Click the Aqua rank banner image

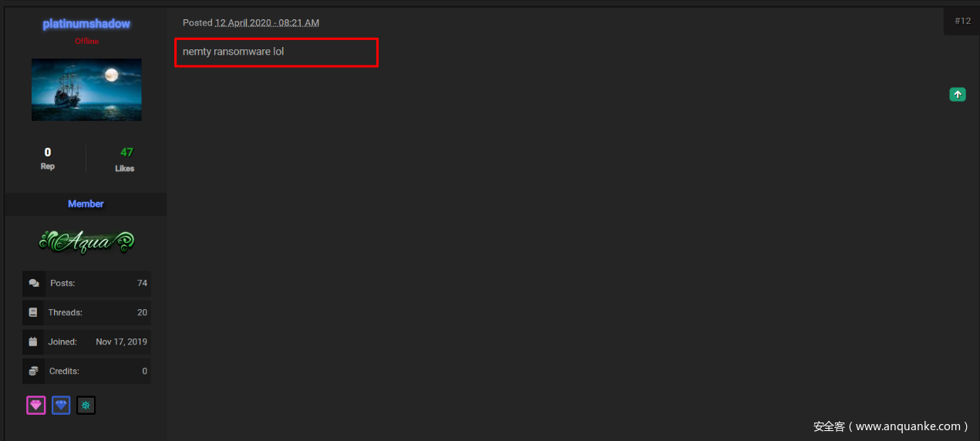86,242
